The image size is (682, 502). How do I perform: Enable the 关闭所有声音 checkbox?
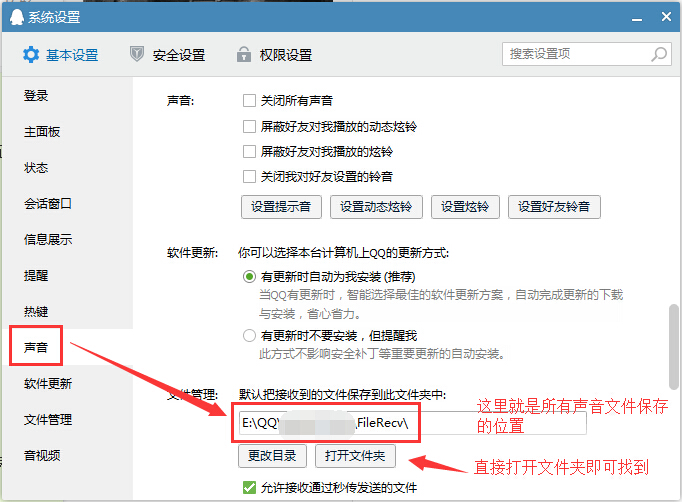point(249,101)
